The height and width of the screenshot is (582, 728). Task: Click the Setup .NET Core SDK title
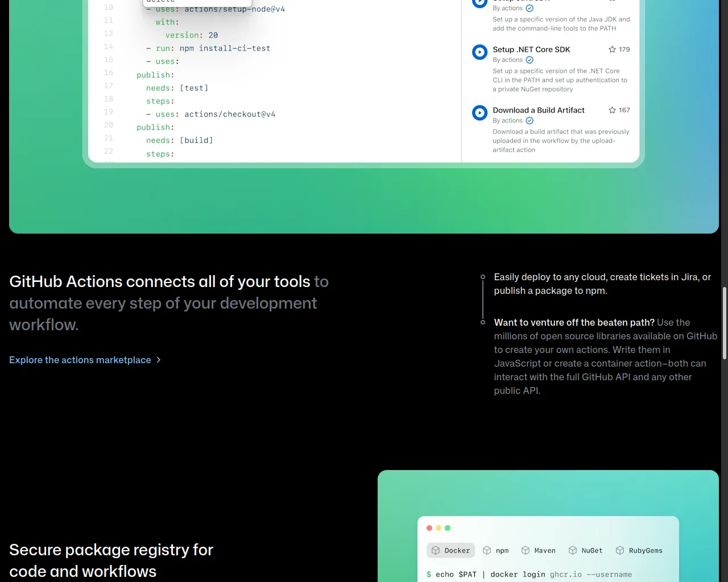coord(531,49)
